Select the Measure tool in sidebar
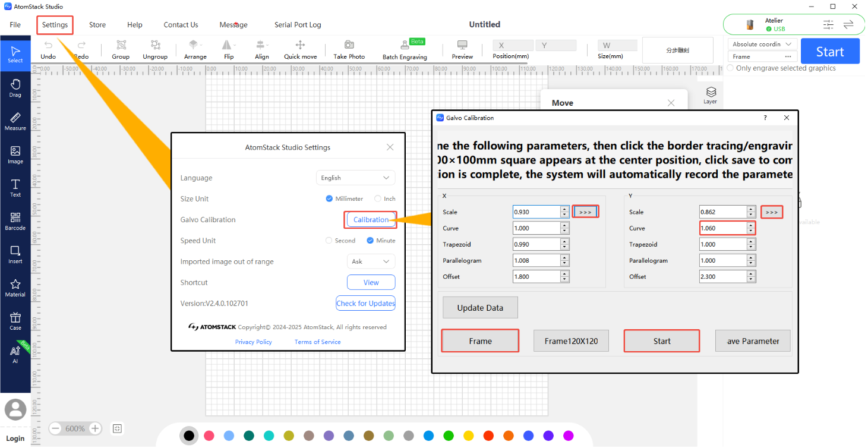The height and width of the screenshot is (448, 868). pyautogui.click(x=15, y=121)
